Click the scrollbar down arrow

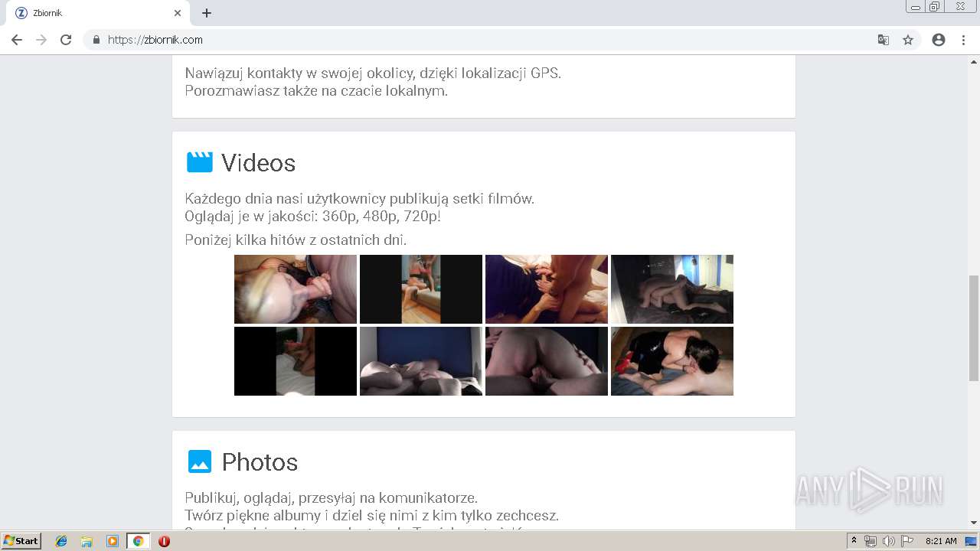974,523
